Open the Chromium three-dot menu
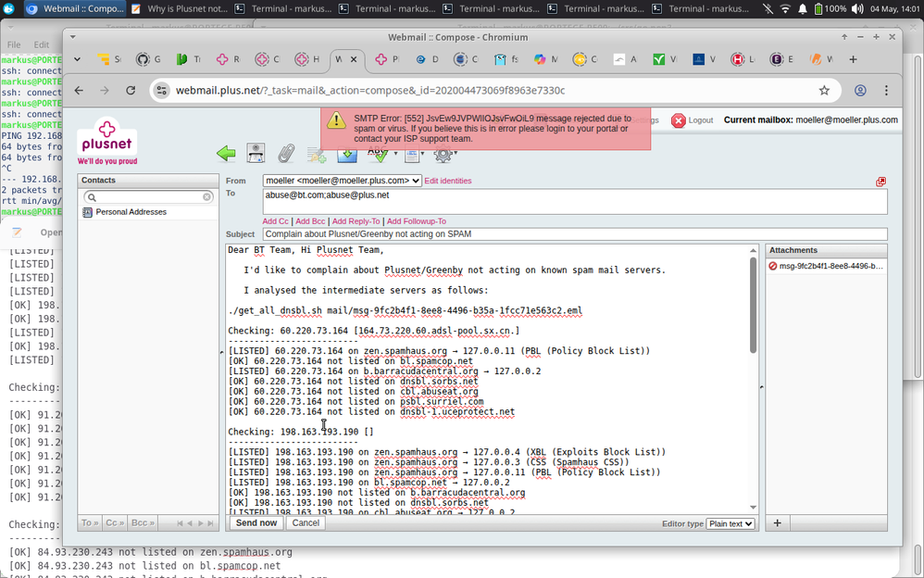 pos(886,90)
